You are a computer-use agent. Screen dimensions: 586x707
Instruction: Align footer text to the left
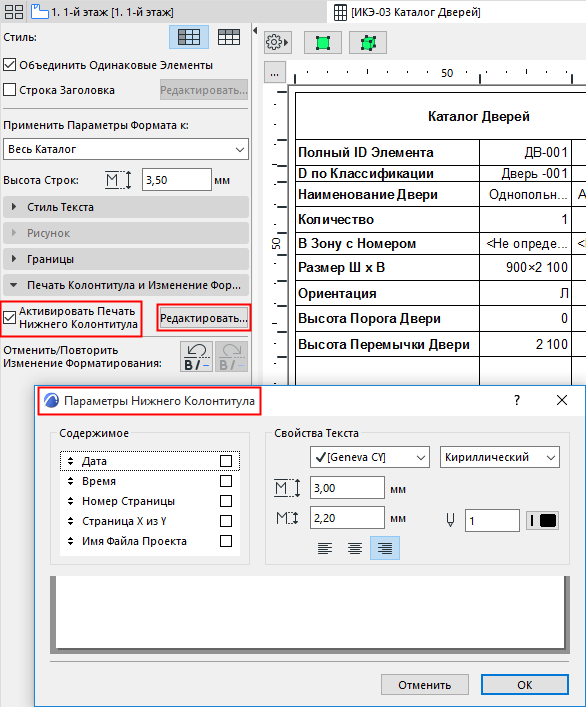tap(325, 548)
